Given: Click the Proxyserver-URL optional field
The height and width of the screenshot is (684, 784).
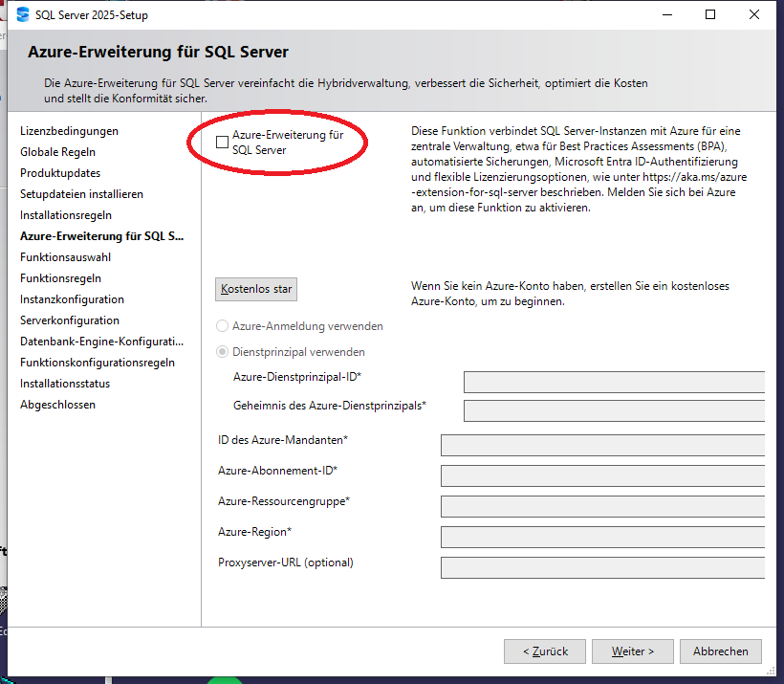Looking at the screenshot, I should point(602,567).
